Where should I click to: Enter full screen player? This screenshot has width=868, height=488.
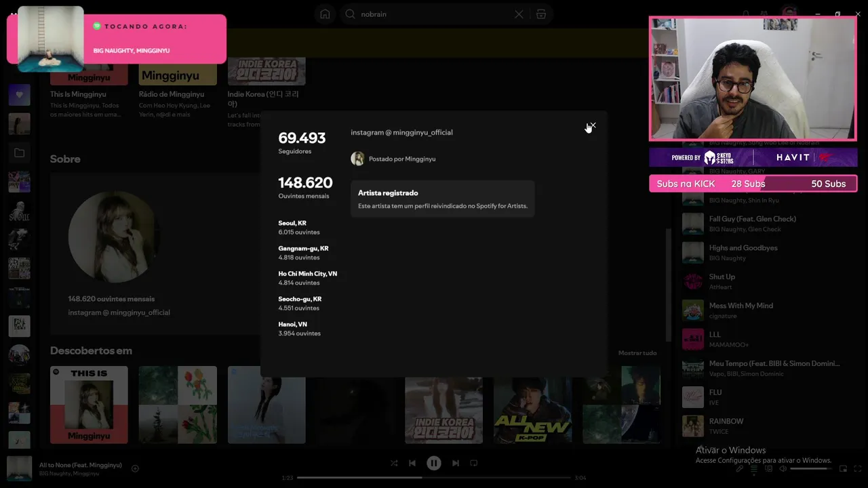coord(857,468)
